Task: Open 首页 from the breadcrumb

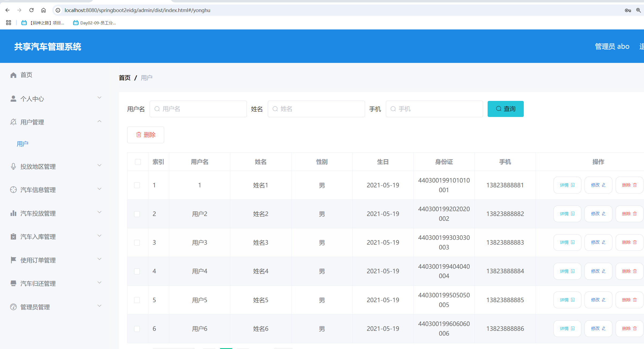Action: tap(125, 78)
